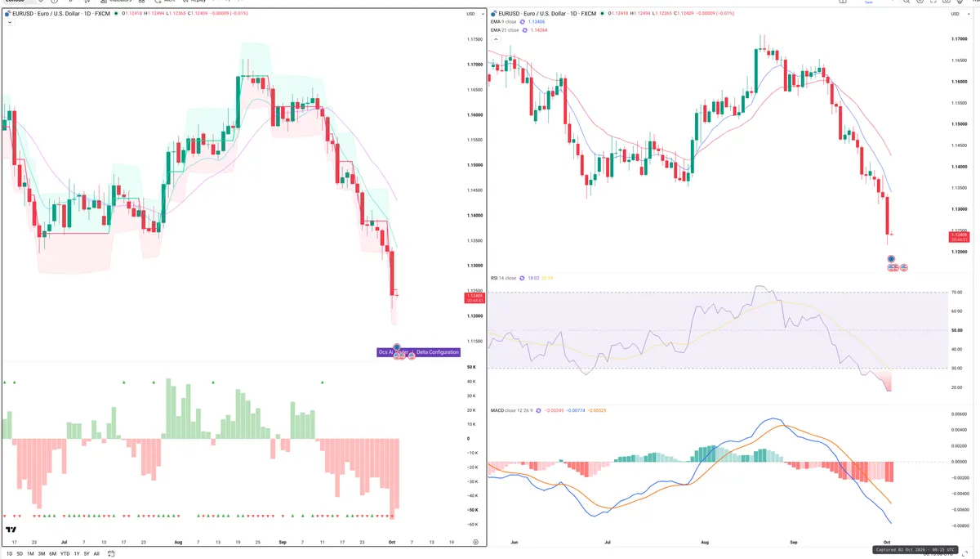Click the TradingView logo in left chart

pos(11,530)
